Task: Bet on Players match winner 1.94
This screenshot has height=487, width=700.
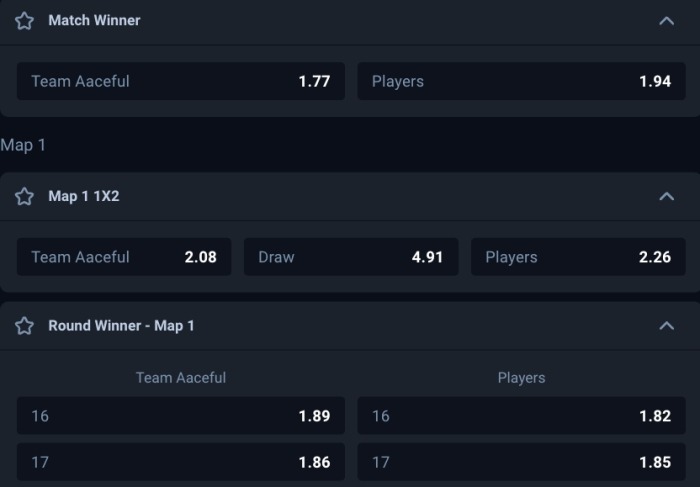Action: coord(521,81)
